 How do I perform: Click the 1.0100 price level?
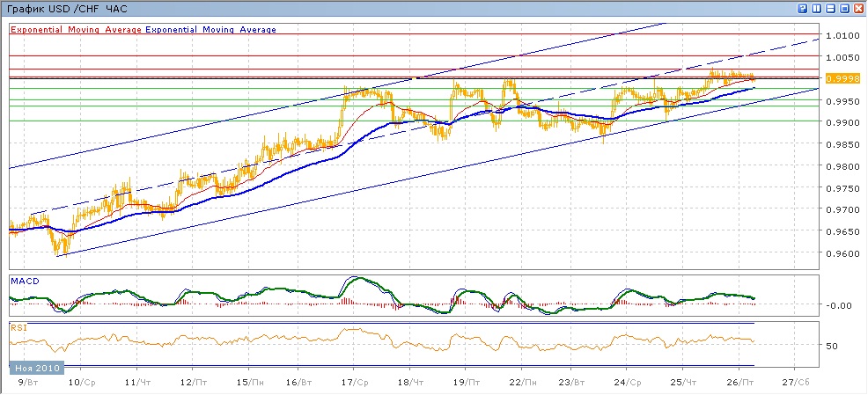[x=842, y=36]
